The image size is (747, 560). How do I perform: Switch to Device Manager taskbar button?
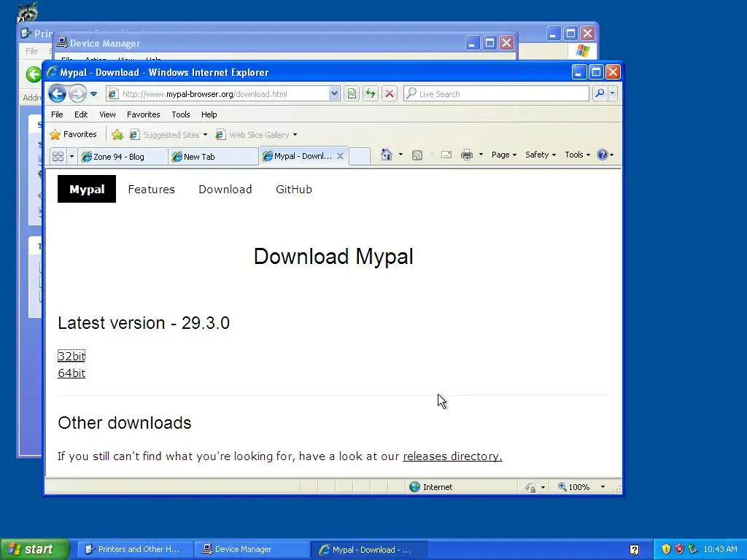point(252,549)
